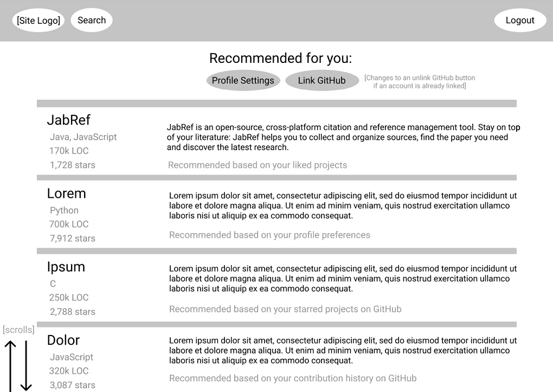Screen dimensions: 553x392
Task: Click 'Recommended based on your liked projects'
Action: [258, 165]
